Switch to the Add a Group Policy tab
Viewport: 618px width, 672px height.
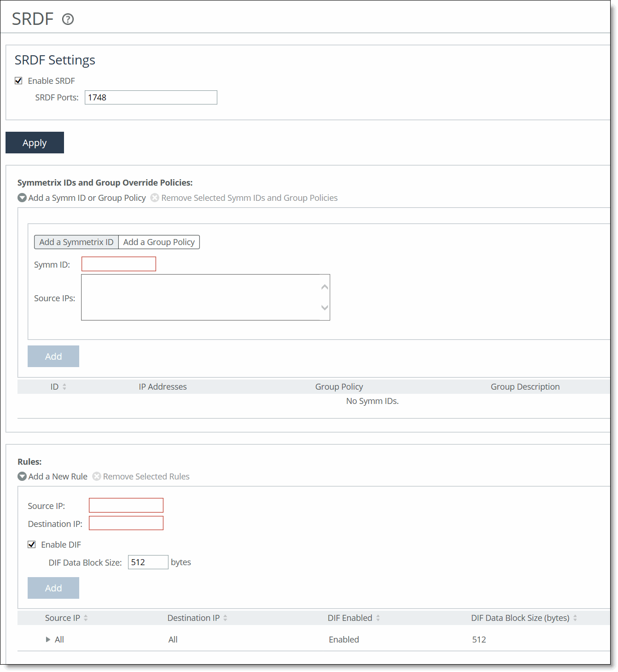pyautogui.click(x=159, y=242)
